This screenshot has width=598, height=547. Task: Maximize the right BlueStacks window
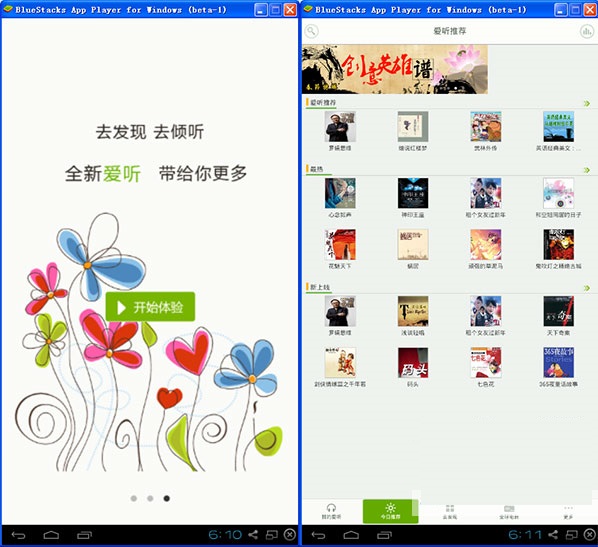[x=575, y=10]
